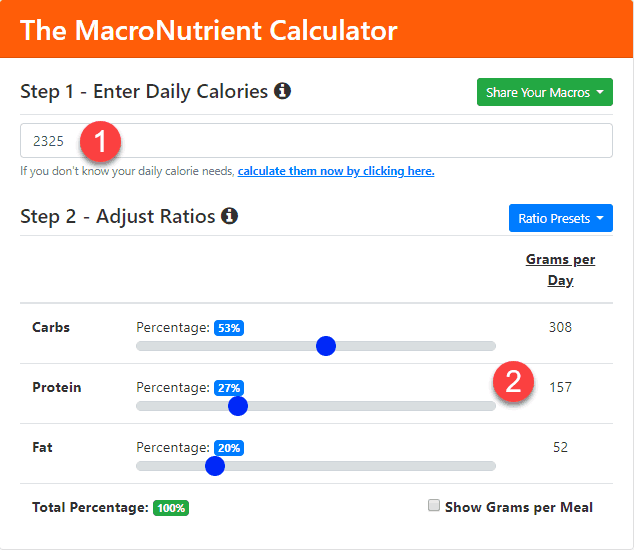The height and width of the screenshot is (550, 634).
Task: Click the Carbs slider handle
Action: pyautogui.click(x=325, y=346)
